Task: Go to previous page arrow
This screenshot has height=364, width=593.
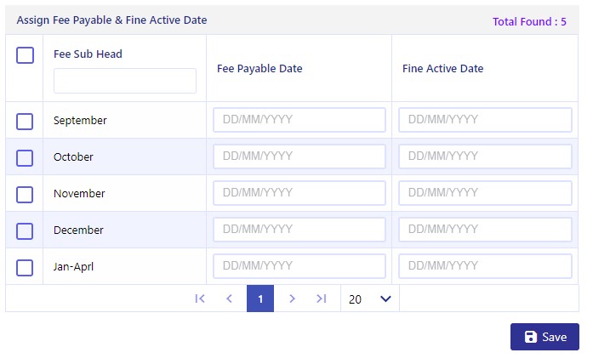Action: 229,299
